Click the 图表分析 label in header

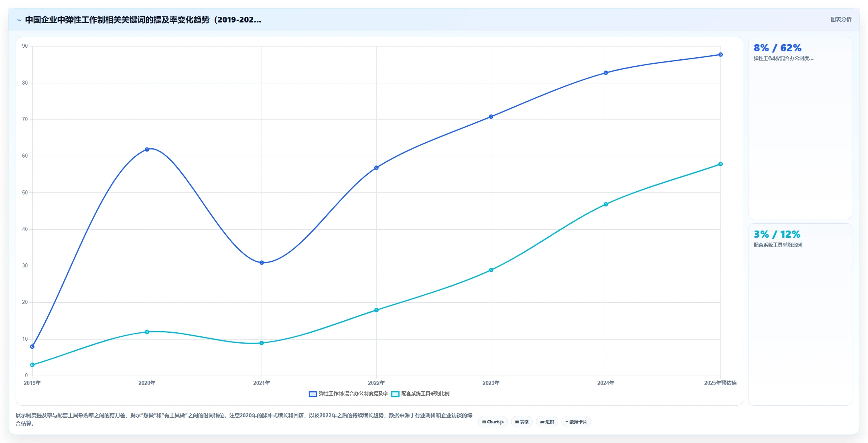pos(841,19)
